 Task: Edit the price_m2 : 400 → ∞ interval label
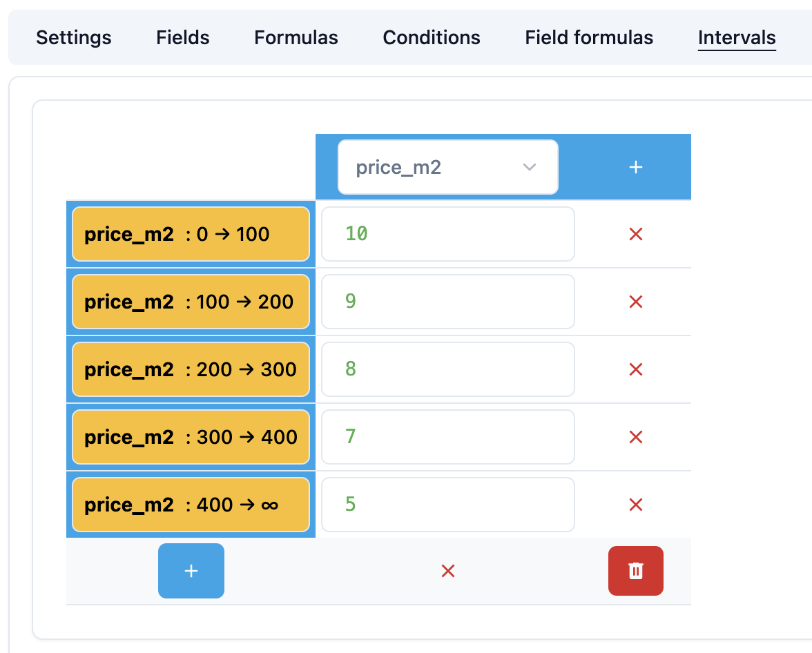tap(191, 505)
